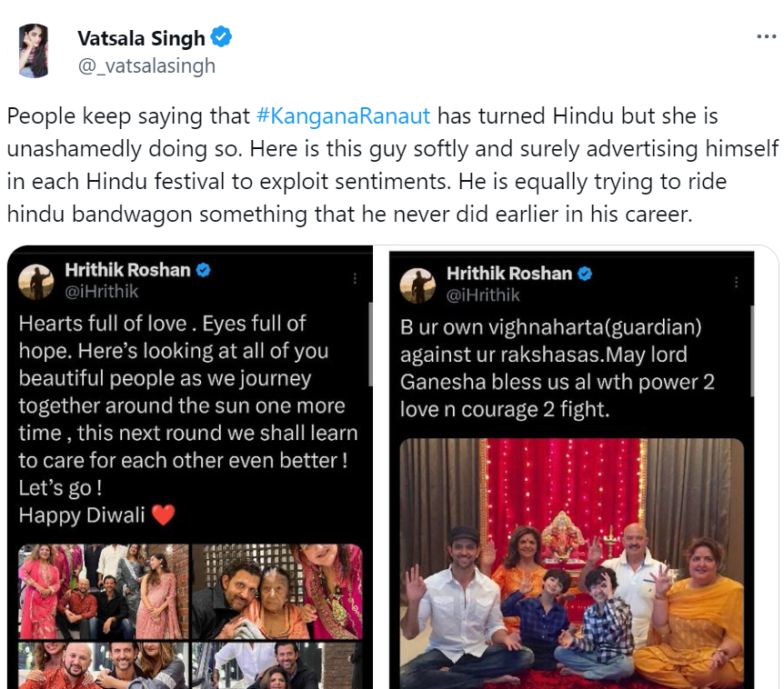784x689 pixels.
Task: Open the @_vatsalasingh handle link
Action: 146,66
